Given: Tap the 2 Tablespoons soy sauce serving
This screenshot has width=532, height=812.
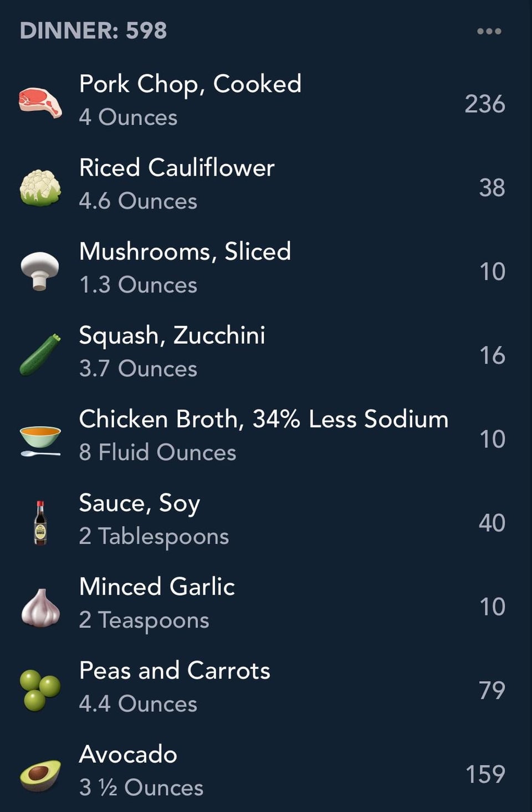Looking at the screenshot, I should [x=154, y=537].
